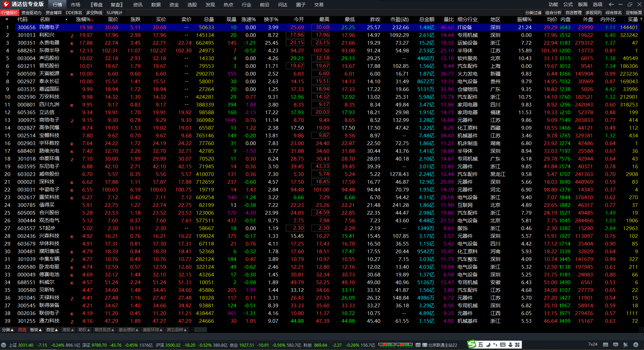The width and height of the screenshot is (644, 350).
Task: Click the 北京联通主站Z2 server label
Action: pyautogui.click(x=443, y=345)
